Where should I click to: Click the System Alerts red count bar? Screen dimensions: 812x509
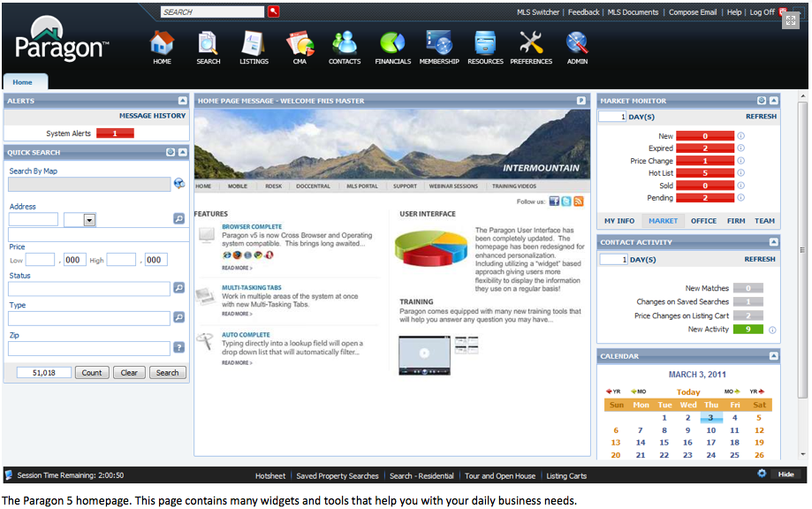tap(115, 133)
